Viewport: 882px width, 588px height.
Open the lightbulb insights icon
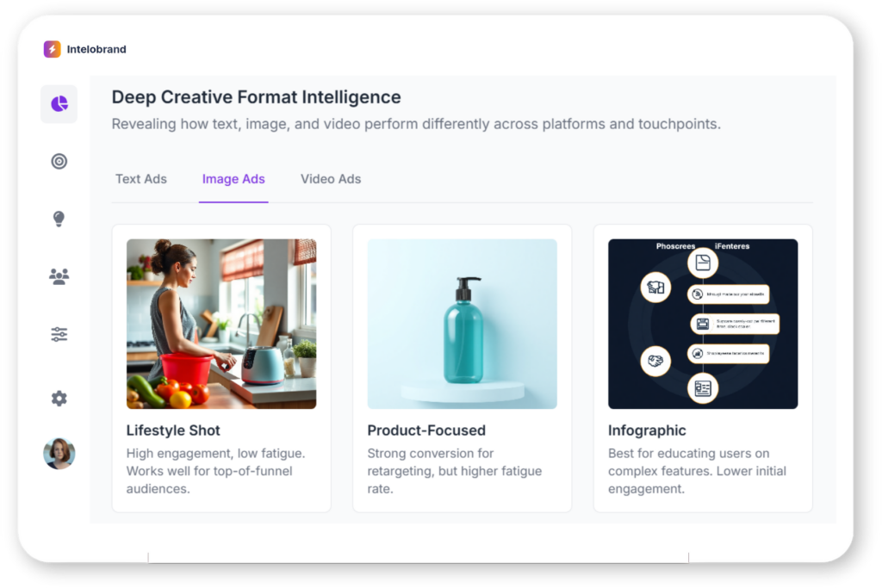[59, 219]
